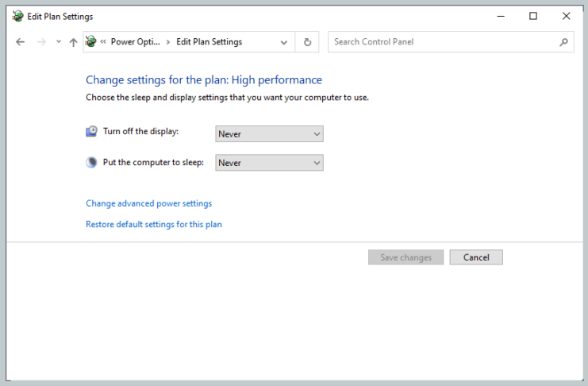Click the back navigation arrow
The width and height of the screenshot is (588, 386).
pos(20,42)
